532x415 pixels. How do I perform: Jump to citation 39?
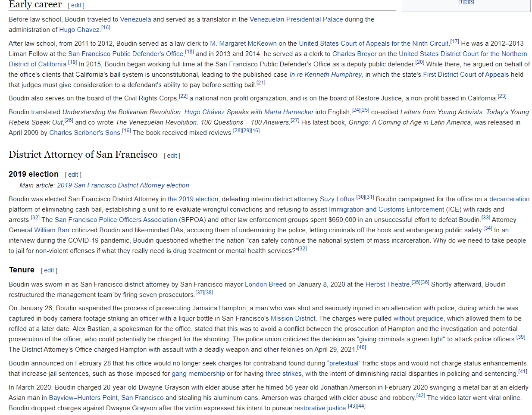[x=521, y=337]
